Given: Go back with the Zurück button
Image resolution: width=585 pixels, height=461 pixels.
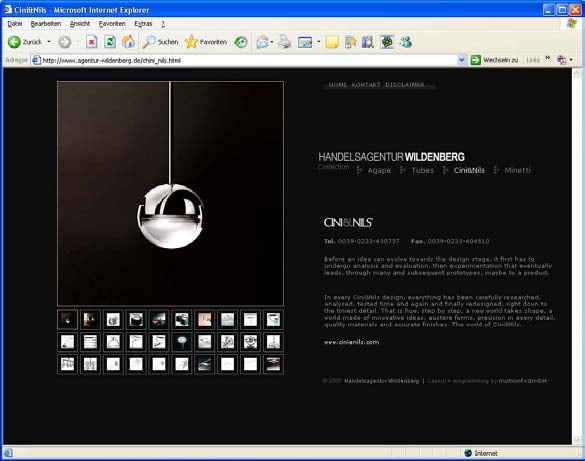Looking at the screenshot, I should (x=25, y=42).
